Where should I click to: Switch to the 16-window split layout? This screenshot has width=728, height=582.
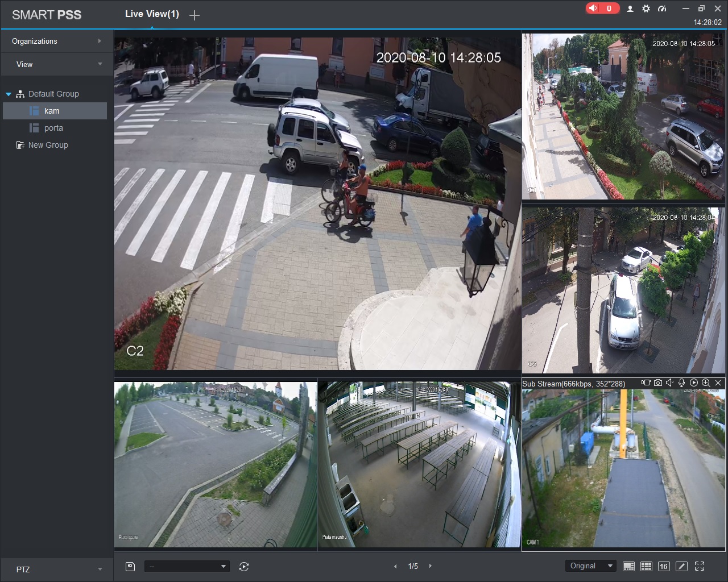tap(664, 566)
